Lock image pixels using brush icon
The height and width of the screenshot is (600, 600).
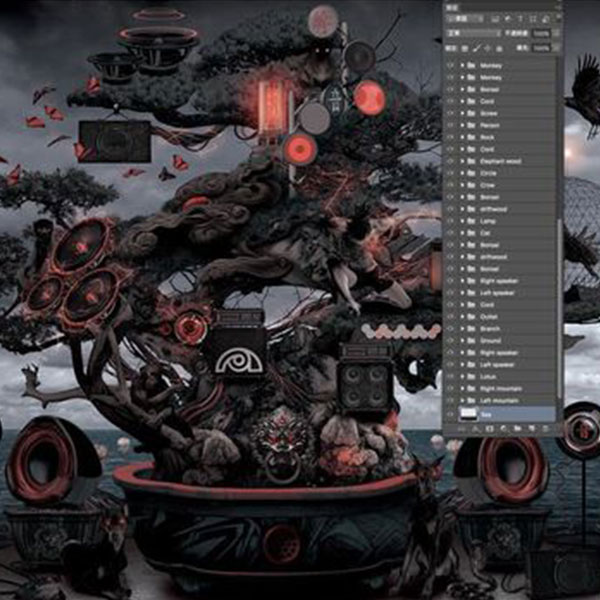476,49
